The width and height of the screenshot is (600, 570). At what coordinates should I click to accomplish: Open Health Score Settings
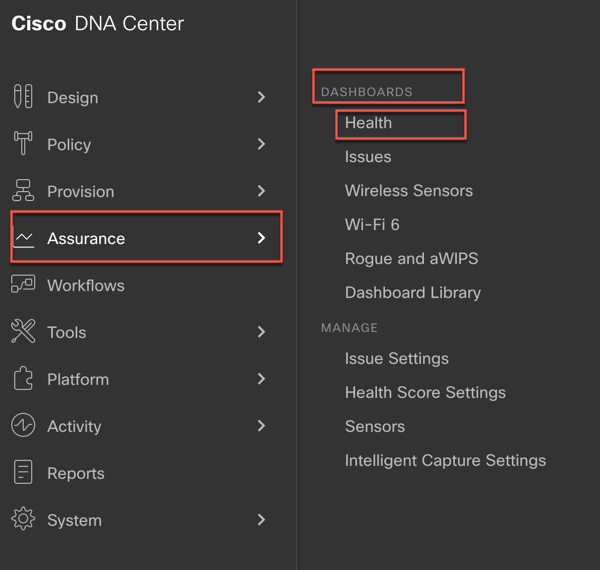[x=425, y=393]
